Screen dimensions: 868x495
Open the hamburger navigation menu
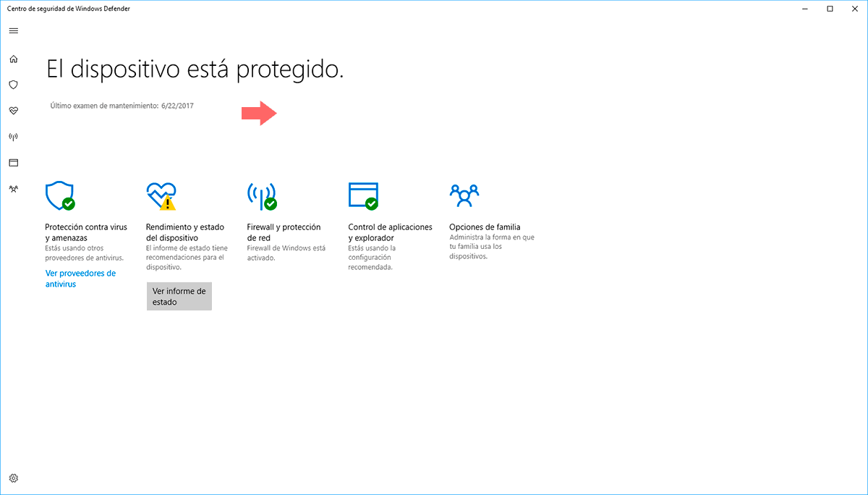click(x=14, y=30)
